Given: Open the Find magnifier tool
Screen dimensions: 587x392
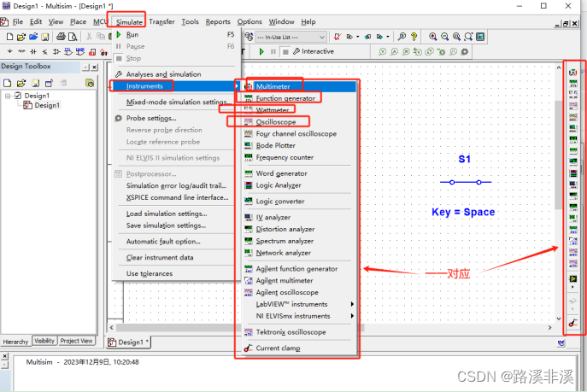Looking at the screenshot, I should tap(402, 37).
